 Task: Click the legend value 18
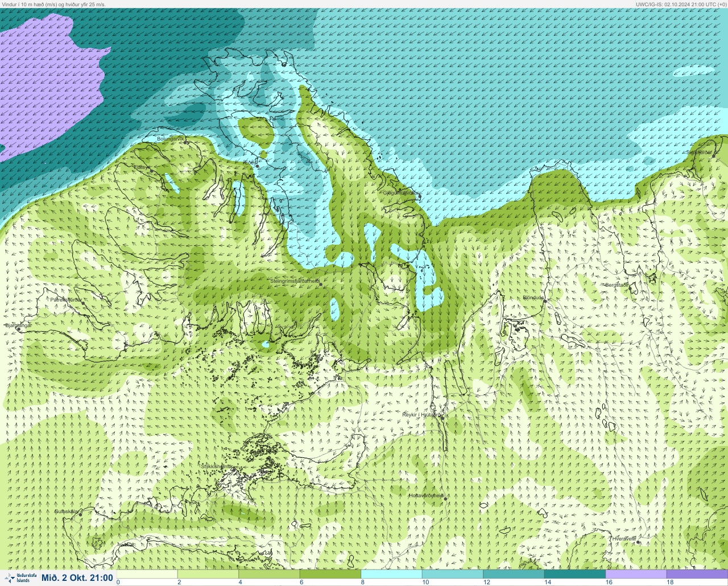[x=670, y=583]
